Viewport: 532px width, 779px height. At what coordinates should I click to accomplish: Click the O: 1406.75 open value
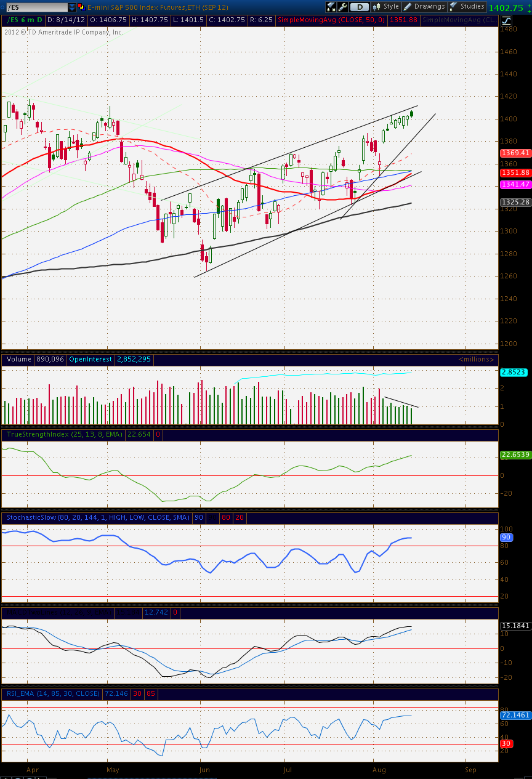108,20
